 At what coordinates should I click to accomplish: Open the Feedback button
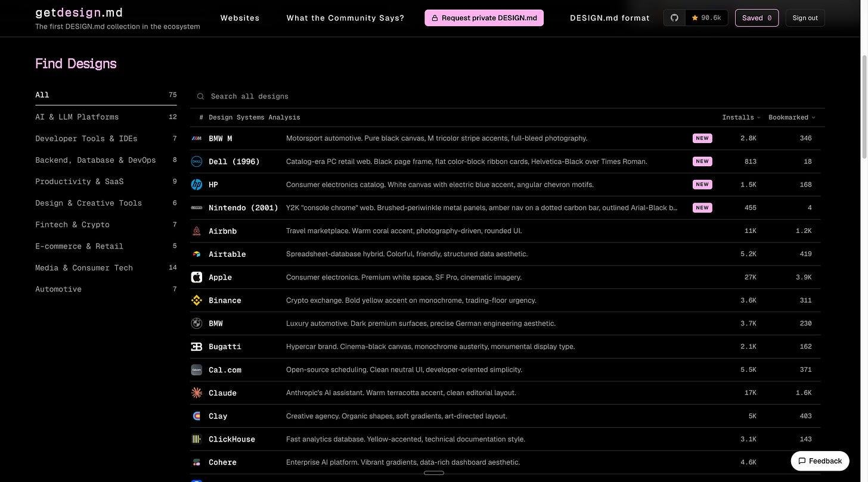pyautogui.click(x=820, y=461)
